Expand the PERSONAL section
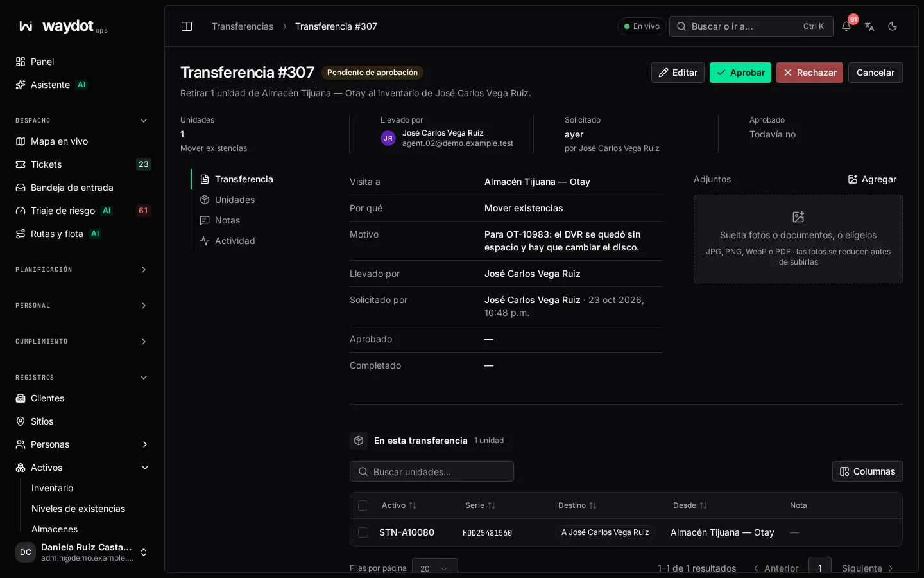The image size is (924, 578). point(82,306)
